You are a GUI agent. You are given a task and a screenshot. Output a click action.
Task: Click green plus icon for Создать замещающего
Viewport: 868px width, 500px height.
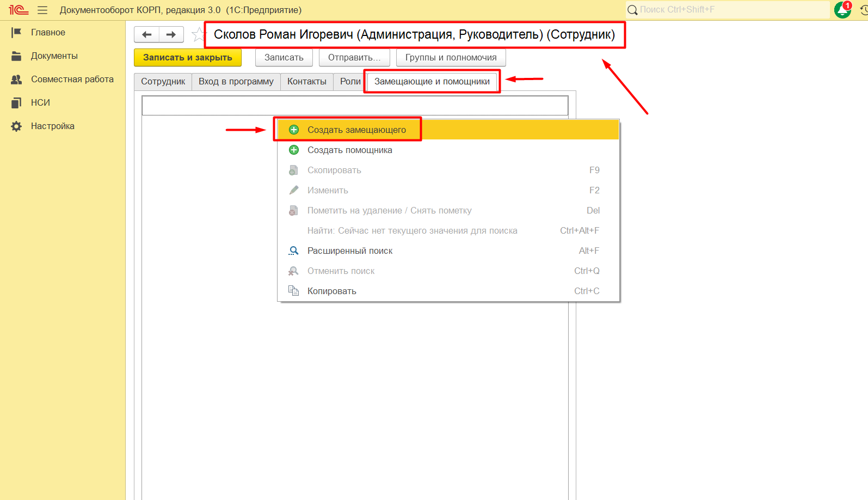294,130
